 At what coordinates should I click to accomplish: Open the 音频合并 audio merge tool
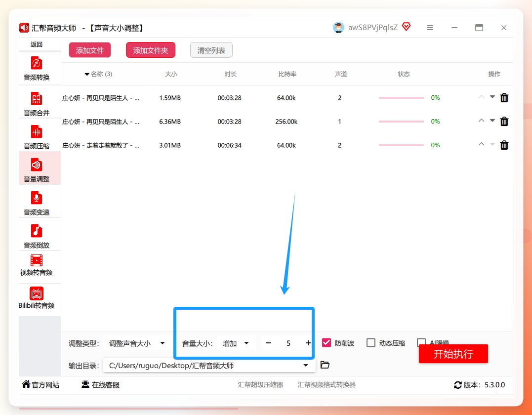click(x=37, y=104)
